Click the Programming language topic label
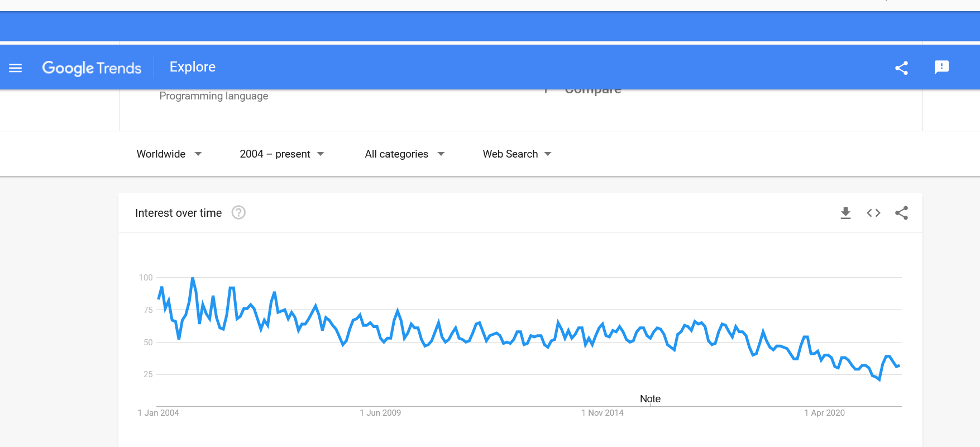The image size is (980, 447). (x=214, y=96)
